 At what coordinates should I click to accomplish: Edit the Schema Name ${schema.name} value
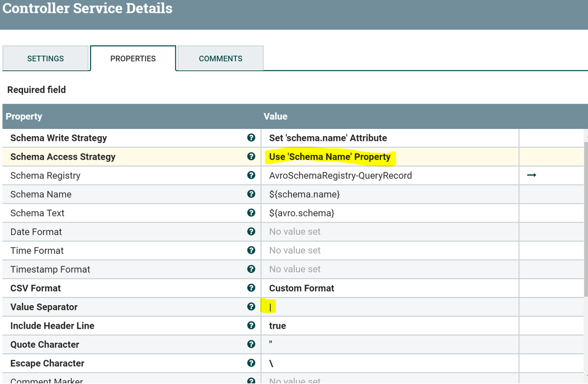[x=304, y=194]
